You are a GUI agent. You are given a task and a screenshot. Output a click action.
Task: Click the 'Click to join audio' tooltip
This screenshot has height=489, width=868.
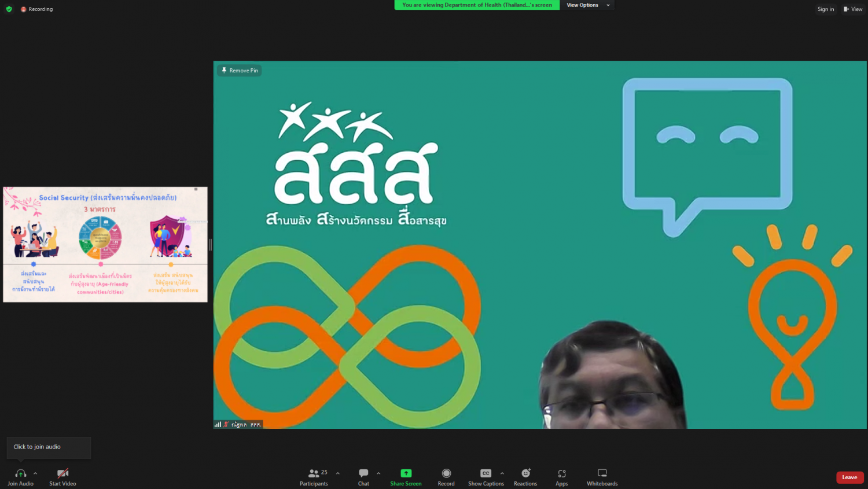tap(49, 447)
